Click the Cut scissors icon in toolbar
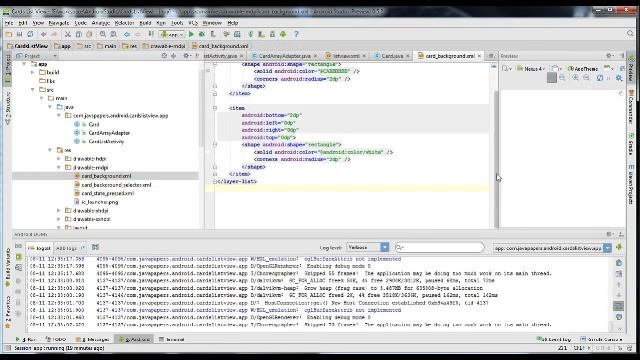 point(68,34)
